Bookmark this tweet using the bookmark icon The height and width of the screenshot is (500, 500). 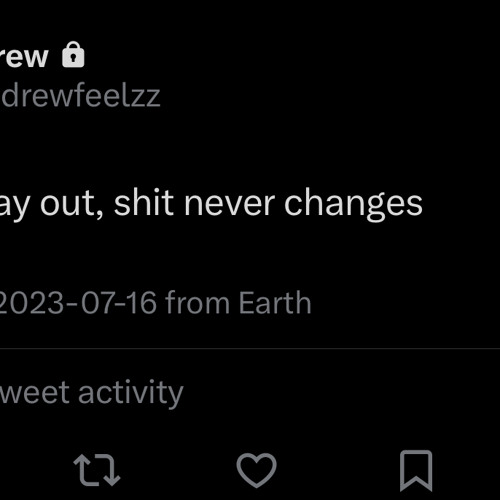click(416, 470)
